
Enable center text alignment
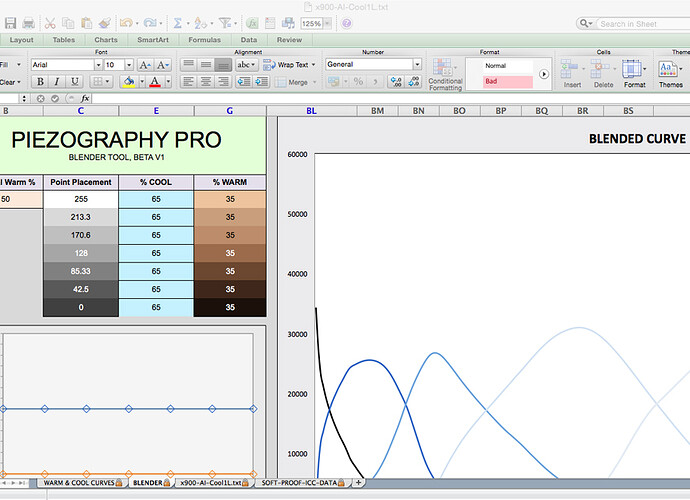[x=206, y=81]
